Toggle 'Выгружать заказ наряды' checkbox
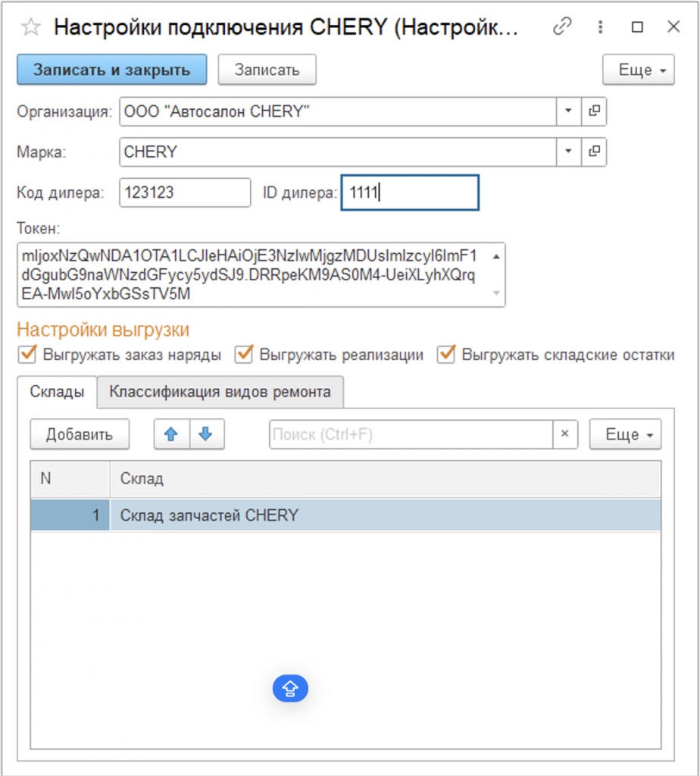Viewport: 700px width, 776px height. point(27,355)
